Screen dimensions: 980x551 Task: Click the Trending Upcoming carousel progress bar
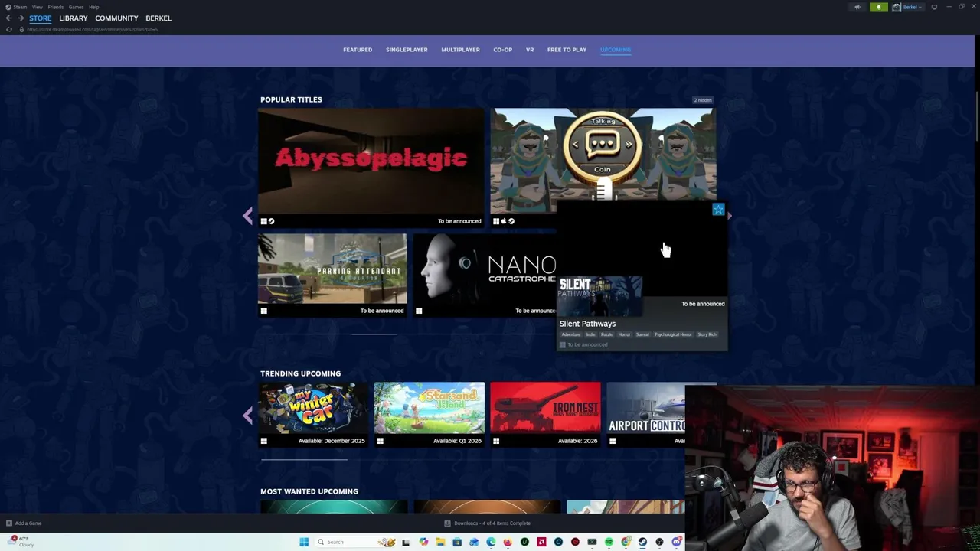[x=304, y=459]
